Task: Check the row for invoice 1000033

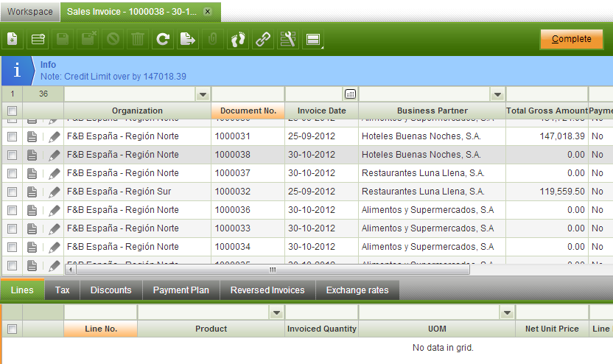Action: click(12, 228)
